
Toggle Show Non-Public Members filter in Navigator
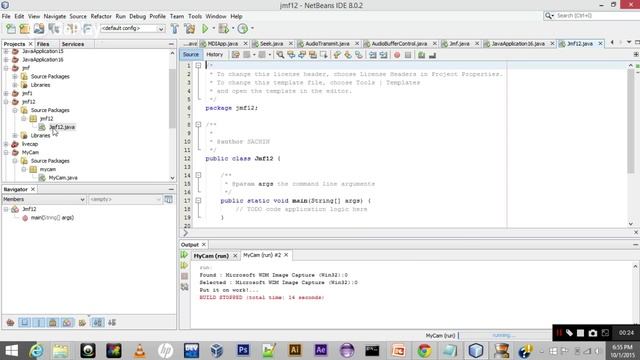(x=53, y=322)
